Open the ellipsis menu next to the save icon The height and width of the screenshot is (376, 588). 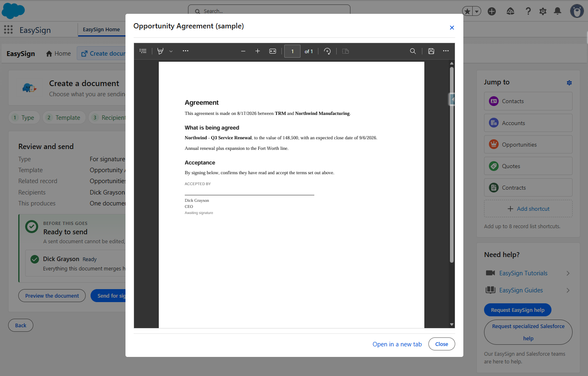pos(446,51)
